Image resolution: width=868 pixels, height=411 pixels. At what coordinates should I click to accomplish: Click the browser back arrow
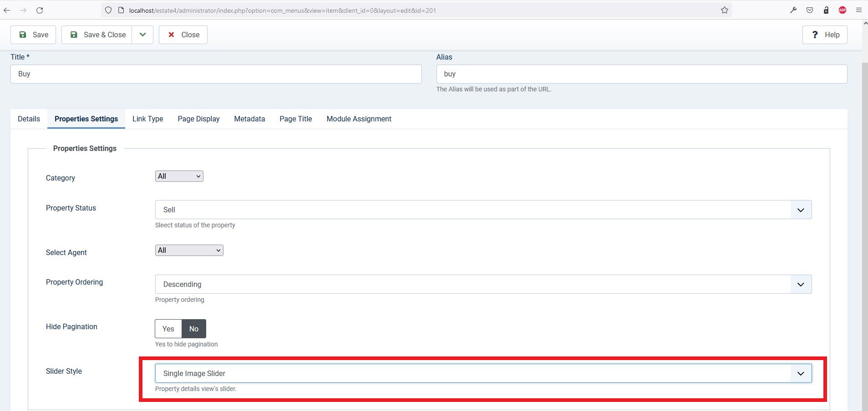tap(7, 10)
